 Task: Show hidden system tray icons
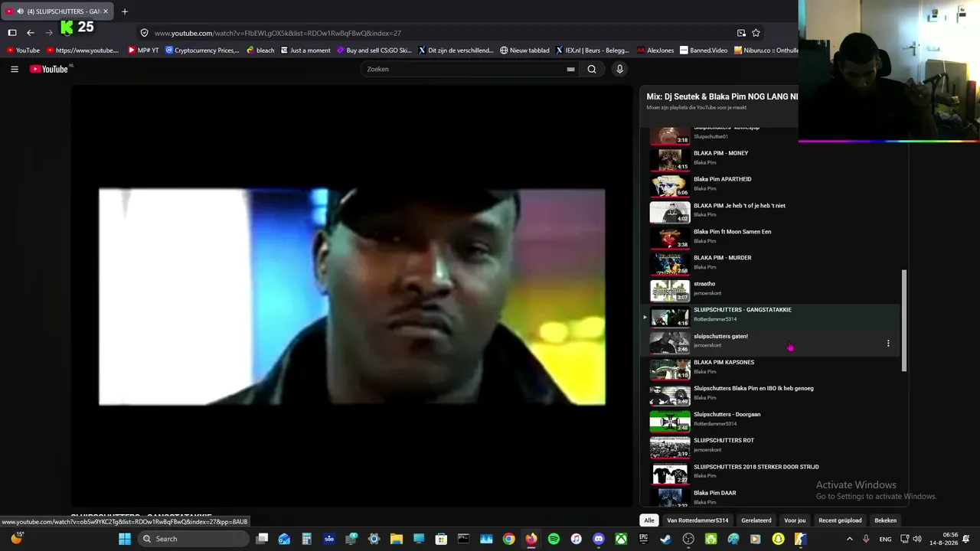(849, 539)
